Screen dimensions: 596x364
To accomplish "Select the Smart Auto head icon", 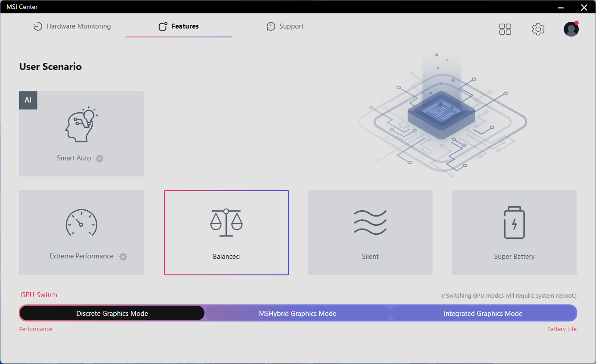I will click(81, 125).
